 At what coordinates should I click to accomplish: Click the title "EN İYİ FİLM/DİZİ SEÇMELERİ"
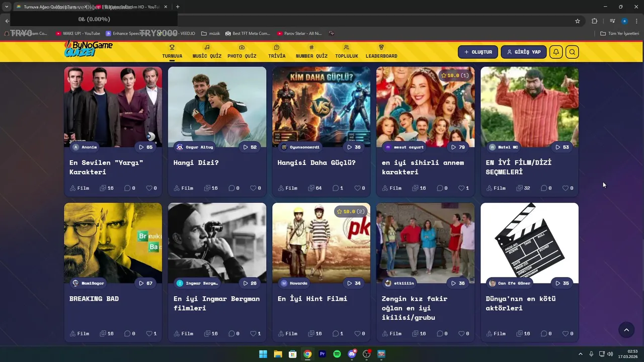[x=519, y=167]
